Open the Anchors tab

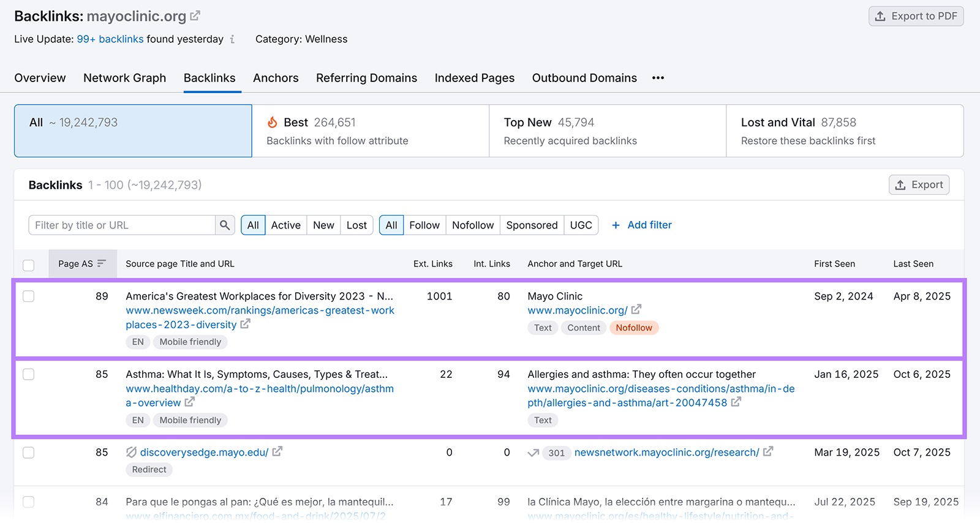click(x=276, y=78)
